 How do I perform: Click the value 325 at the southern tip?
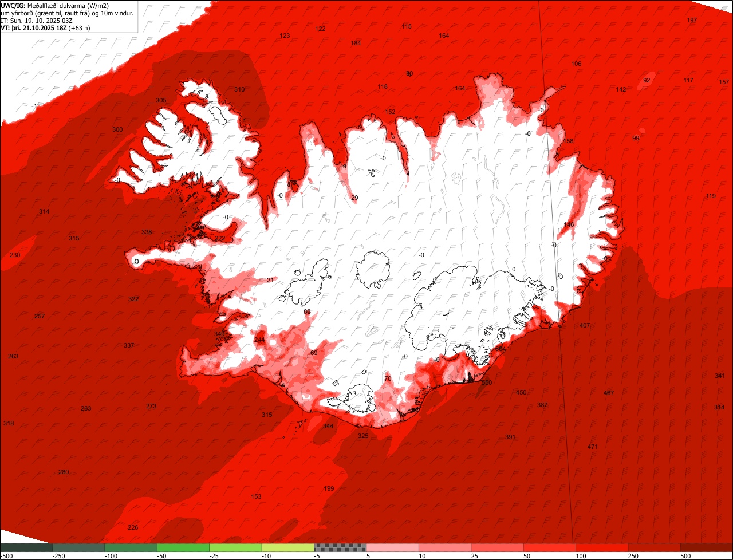point(363,436)
